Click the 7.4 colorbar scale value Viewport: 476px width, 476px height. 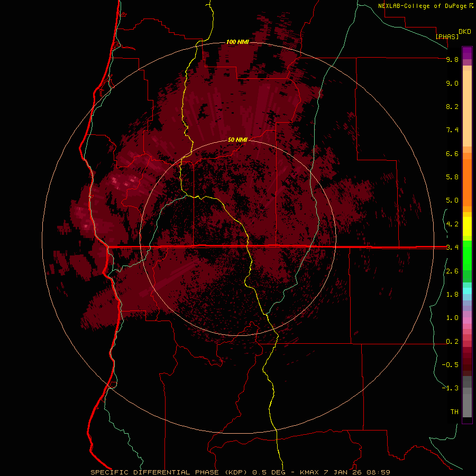point(452,130)
